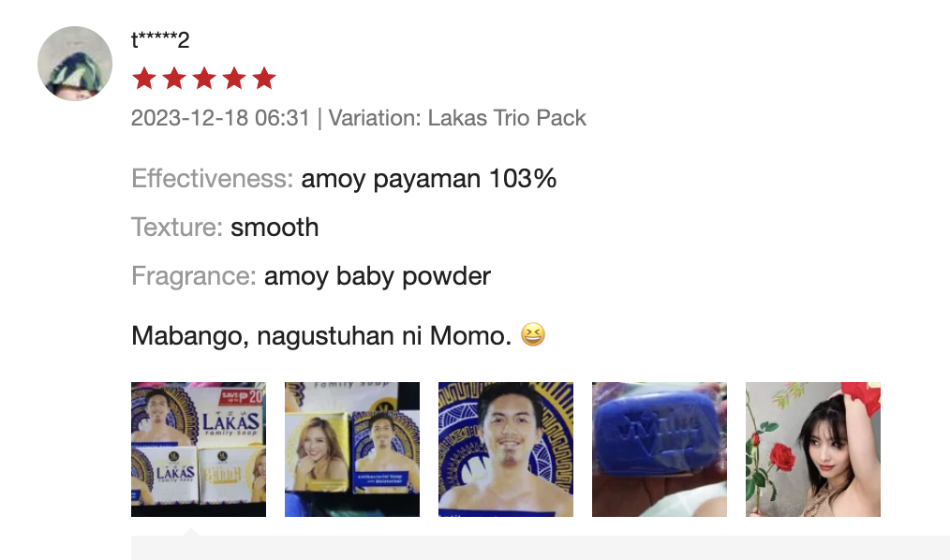The width and height of the screenshot is (950, 560).
Task: View the blue soap bar thumbnail
Action: tap(660, 449)
